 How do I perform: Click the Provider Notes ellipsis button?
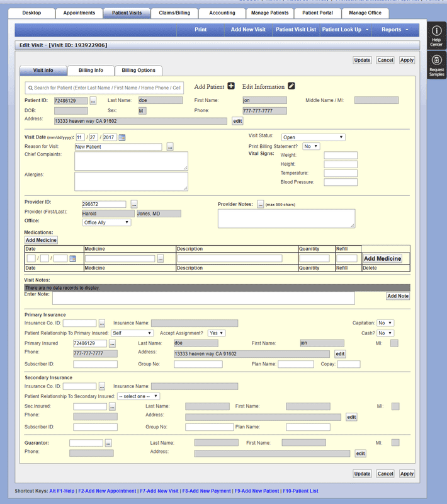(x=261, y=204)
